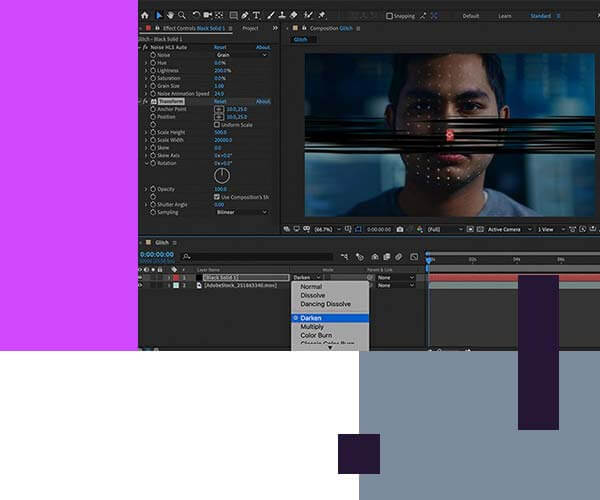Viewport: 600px width, 500px height.
Task: Select the Pan Behind anchor point tool
Action: pyautogui.click(x=219, y=15)
